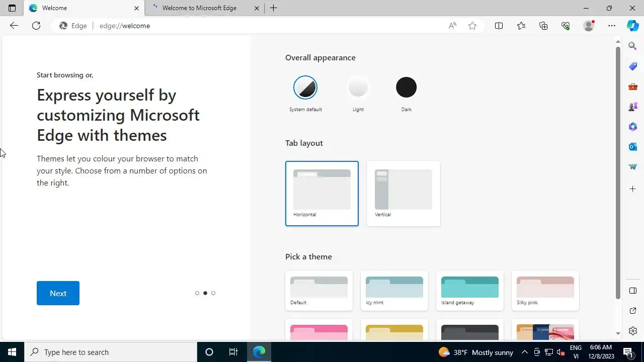Viewport: 644px width, 362px height.
Task: Add this page to favorites star
Action: point(472,26)
